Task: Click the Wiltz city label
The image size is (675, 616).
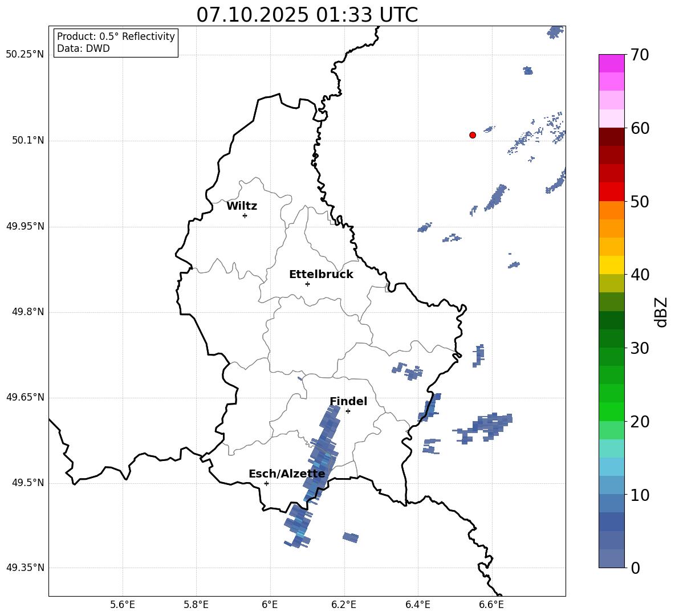Action: point(242,206)
